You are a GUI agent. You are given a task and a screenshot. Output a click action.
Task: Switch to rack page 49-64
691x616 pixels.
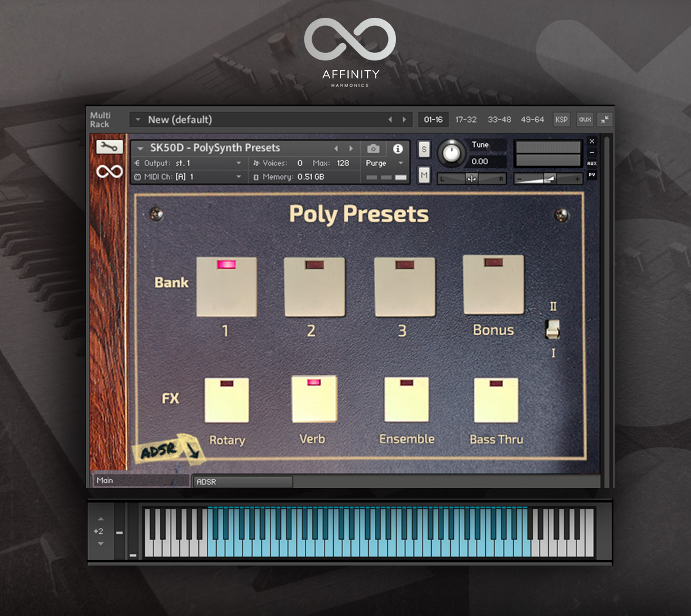click(x=532, y=120)
